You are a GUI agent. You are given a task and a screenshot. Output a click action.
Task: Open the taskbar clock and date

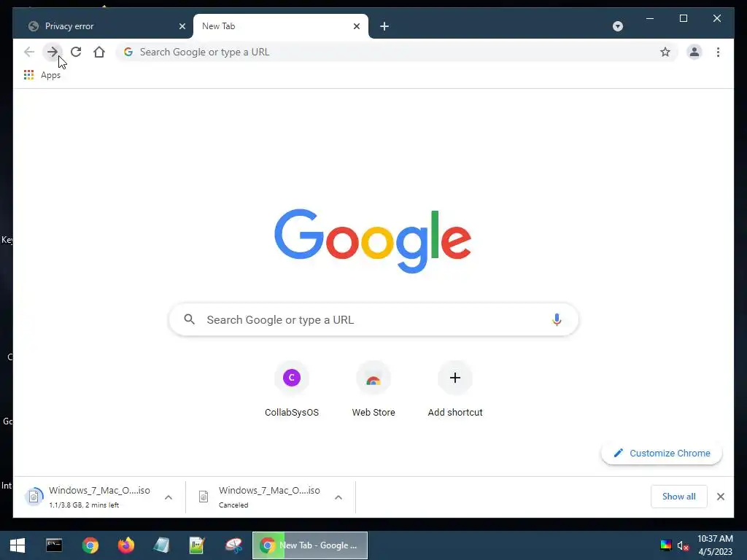point(715,545)
